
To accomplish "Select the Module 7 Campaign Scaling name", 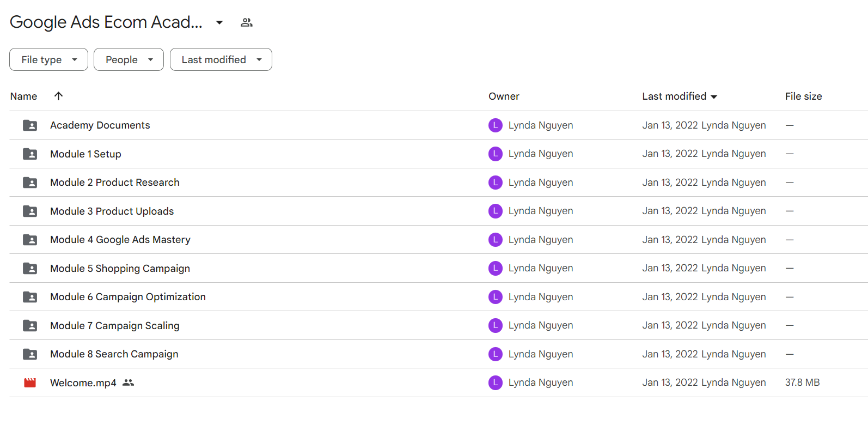I will pyautogui.click(x=114, y=326).
